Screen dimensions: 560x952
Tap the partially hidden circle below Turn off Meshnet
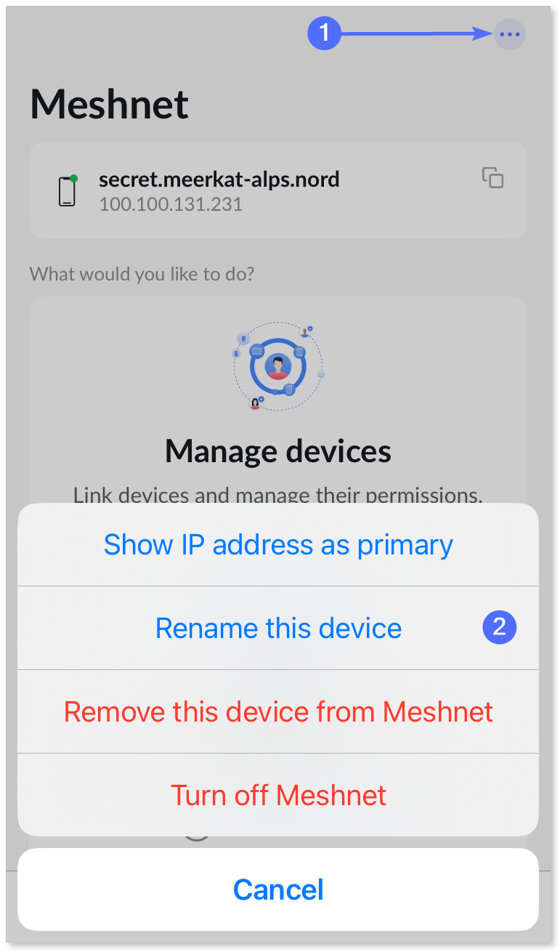tap(197, 837)
